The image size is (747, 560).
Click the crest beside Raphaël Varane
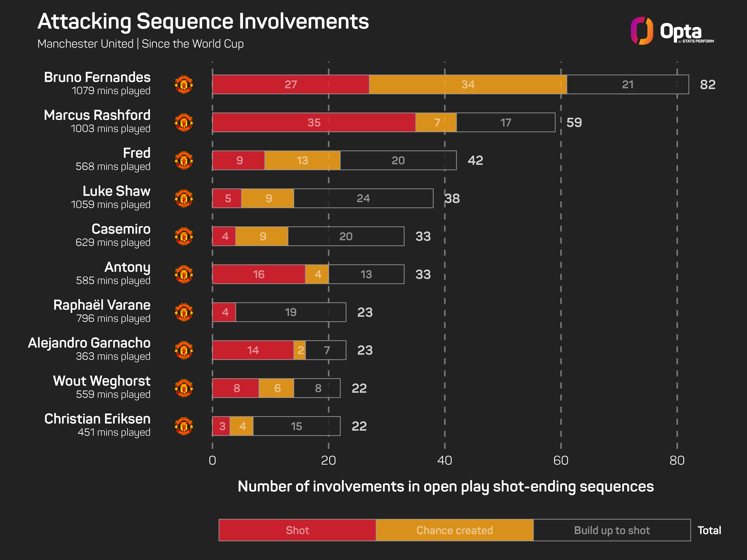coord(184,312)
